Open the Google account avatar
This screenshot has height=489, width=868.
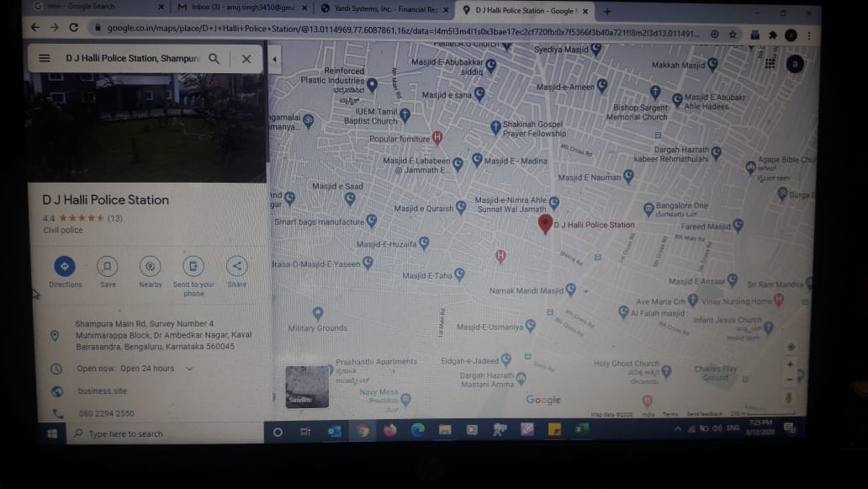(795, 64)
